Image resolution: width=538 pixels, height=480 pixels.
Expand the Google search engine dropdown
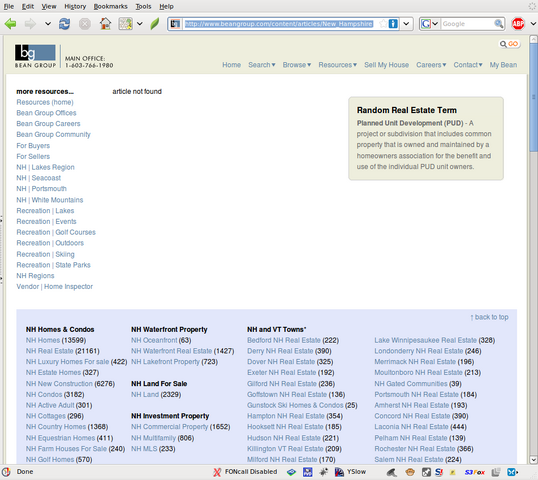tap(430, 24)
